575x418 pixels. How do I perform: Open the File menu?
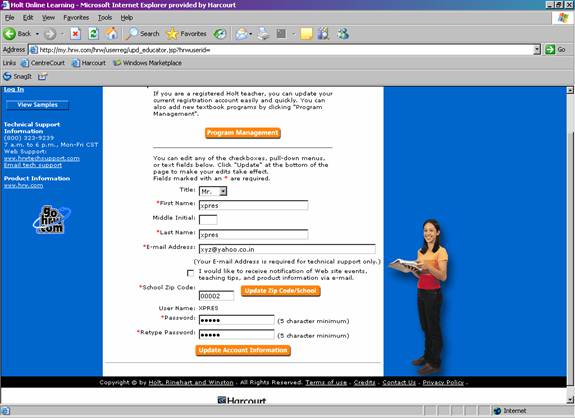[x=10, y=18]
